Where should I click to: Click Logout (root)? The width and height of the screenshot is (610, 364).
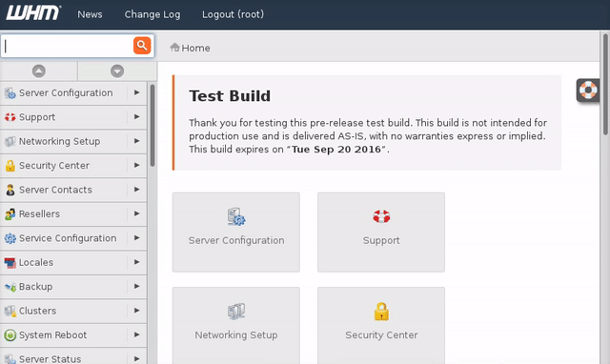tap(233, 14)
